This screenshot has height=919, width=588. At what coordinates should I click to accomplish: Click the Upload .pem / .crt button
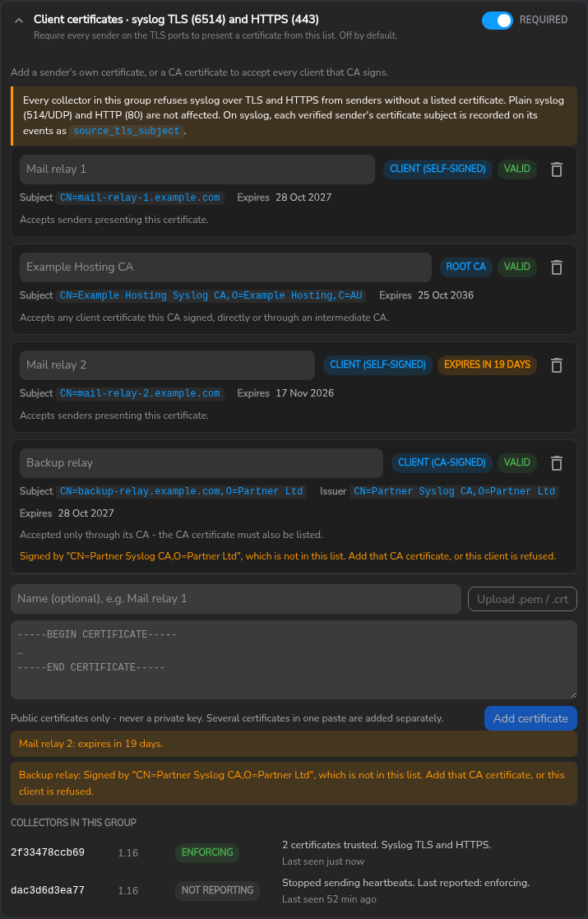click(522, 599)
